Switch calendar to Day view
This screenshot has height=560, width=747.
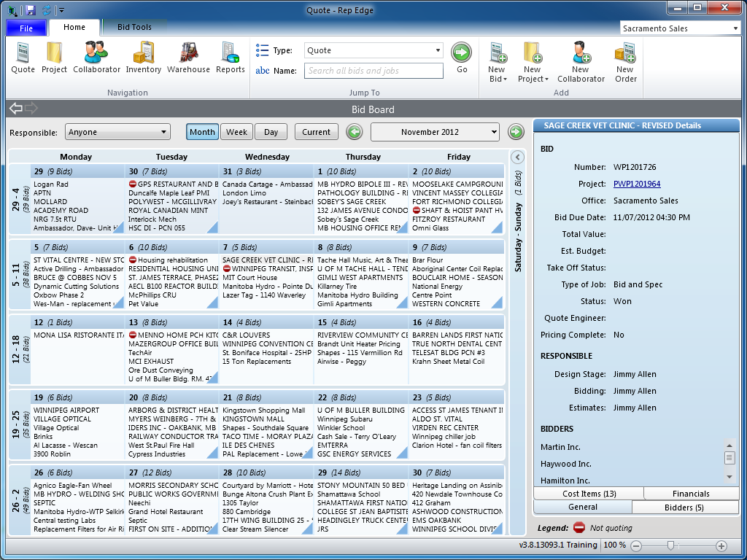[x=271, y=132]
